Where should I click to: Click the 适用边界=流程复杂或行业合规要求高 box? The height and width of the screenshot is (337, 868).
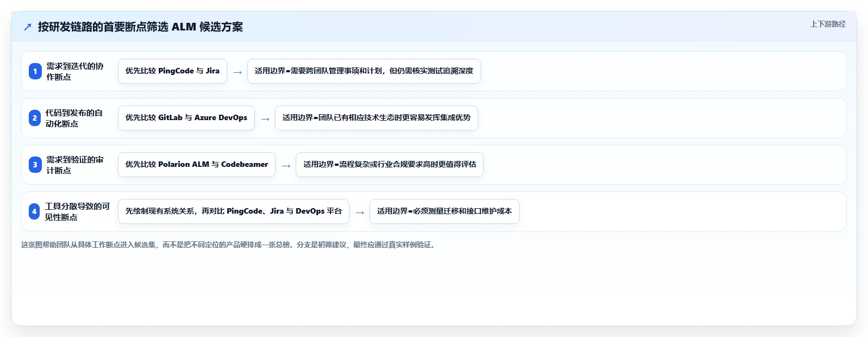[x=390, y=165]
